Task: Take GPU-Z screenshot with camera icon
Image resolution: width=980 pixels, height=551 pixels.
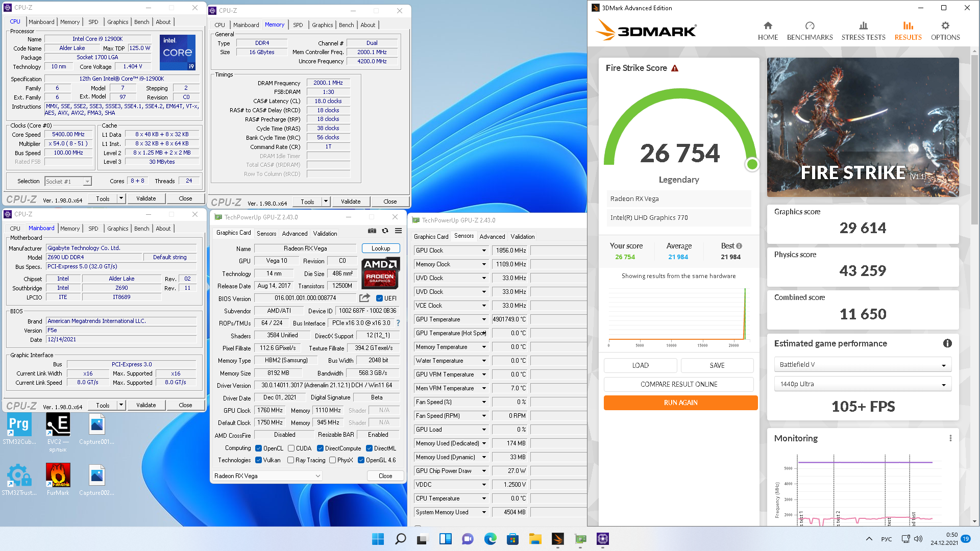Action: [x=372, y=231]
